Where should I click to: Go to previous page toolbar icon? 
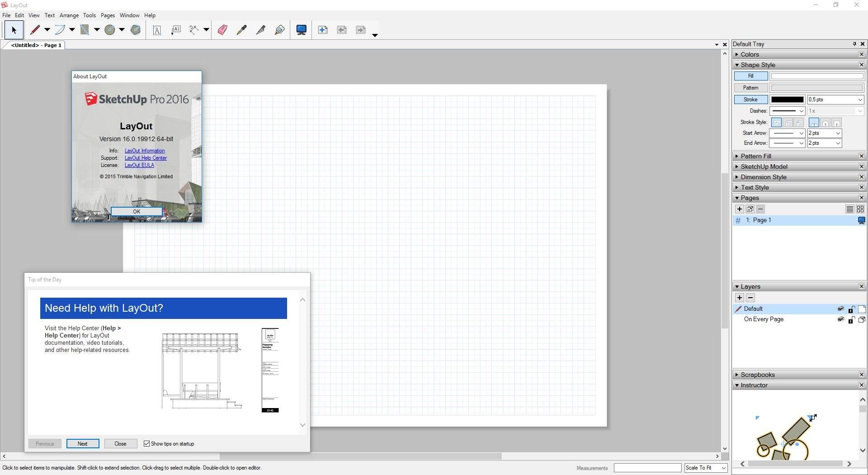[342, 30]
